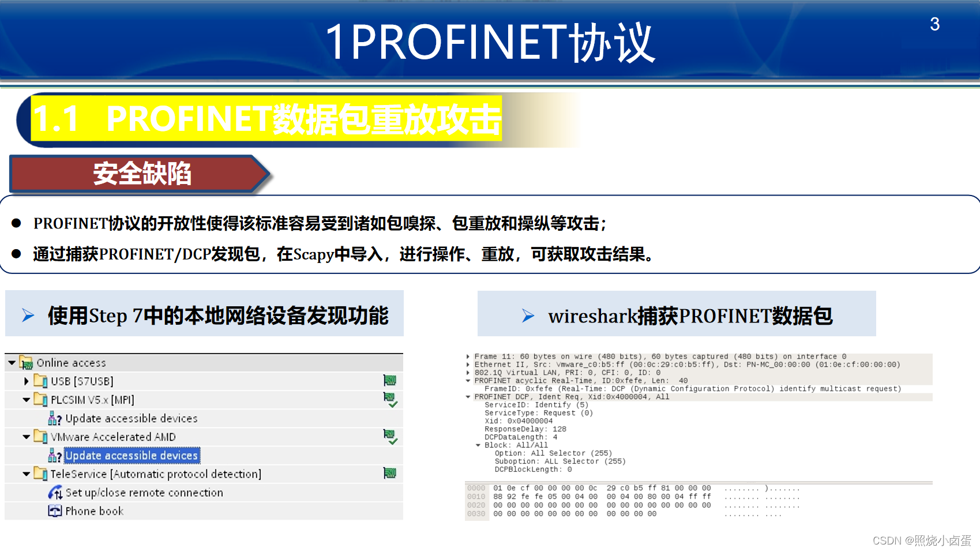Click hex dump row 0010

pos(633,497)
